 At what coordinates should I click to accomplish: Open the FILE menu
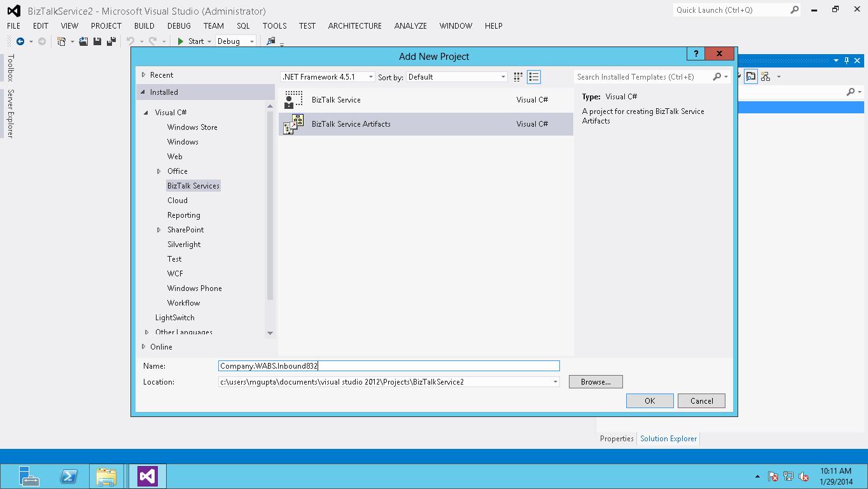[13, 26]
